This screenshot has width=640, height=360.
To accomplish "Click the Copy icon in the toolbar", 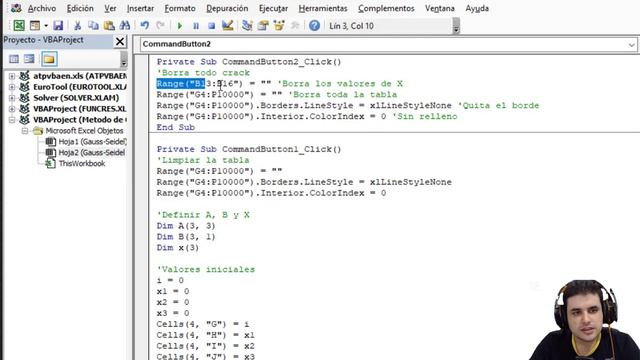I will click(x=93, y=26).
